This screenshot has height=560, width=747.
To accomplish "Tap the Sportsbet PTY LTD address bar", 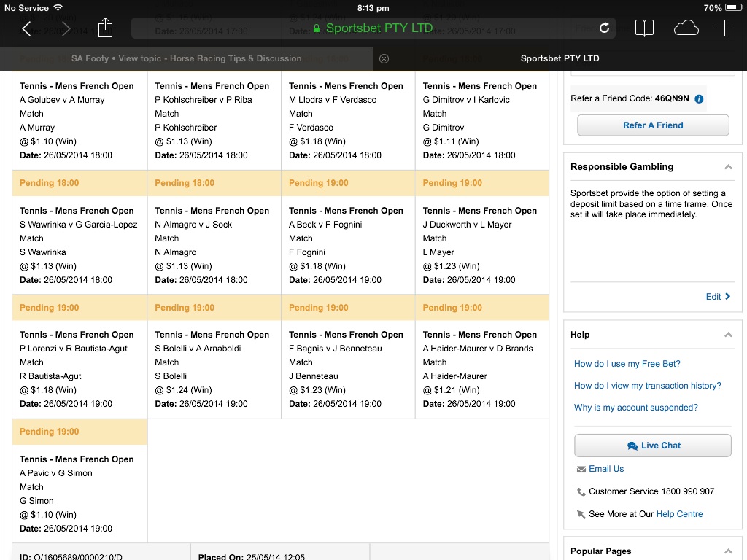I will (373, 28).
